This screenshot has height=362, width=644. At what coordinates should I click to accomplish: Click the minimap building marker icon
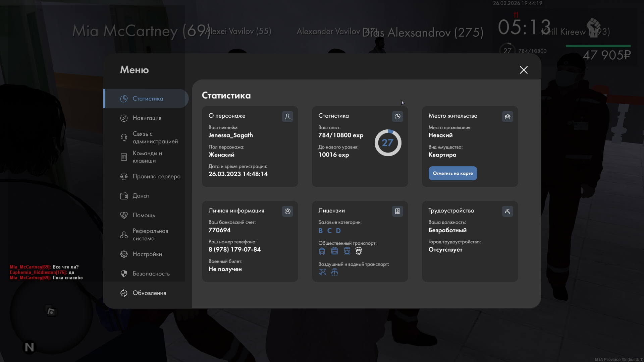tap(51, 311)
